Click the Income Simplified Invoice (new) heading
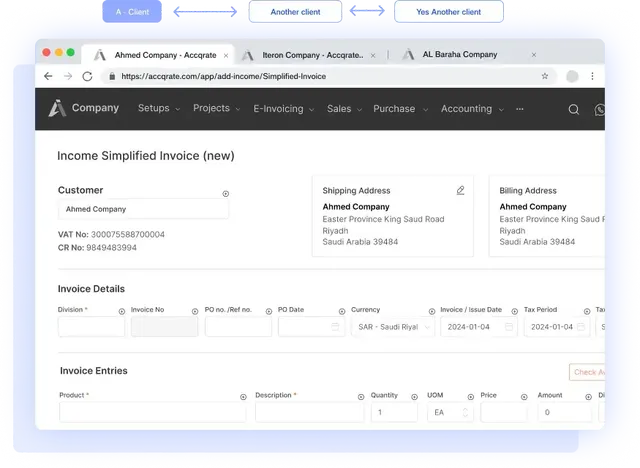Viewport: 640px width, 468px height. coord(146,156)
